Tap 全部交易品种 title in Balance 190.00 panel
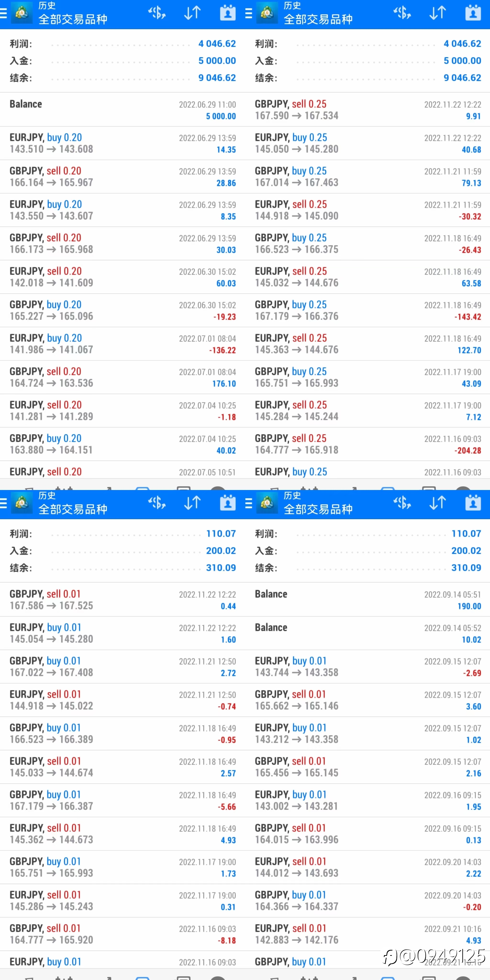The image size is (490, 980). tap(318, 509)
